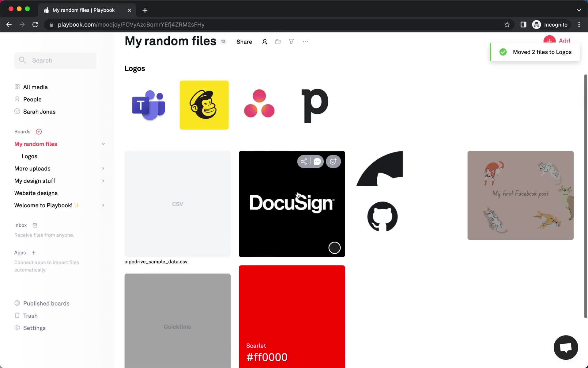588x368 pixels.
Task: Click the overflow menu icon in toolbar
Action: 305,41
